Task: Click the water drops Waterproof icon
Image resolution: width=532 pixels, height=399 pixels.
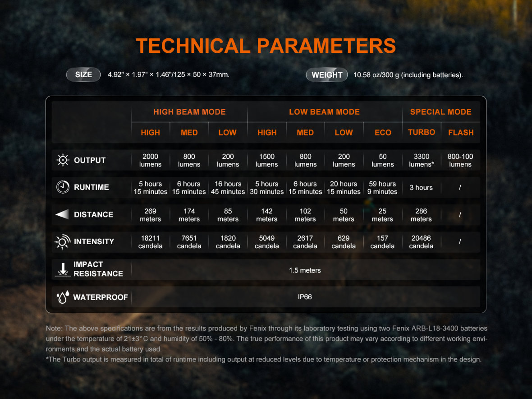Action: tap(63, 297)
